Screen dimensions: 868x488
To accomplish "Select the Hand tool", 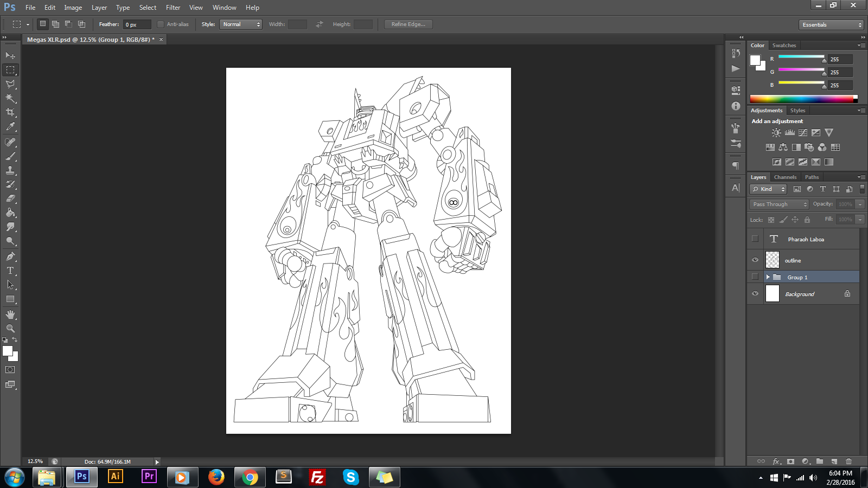I will (10, 314).
